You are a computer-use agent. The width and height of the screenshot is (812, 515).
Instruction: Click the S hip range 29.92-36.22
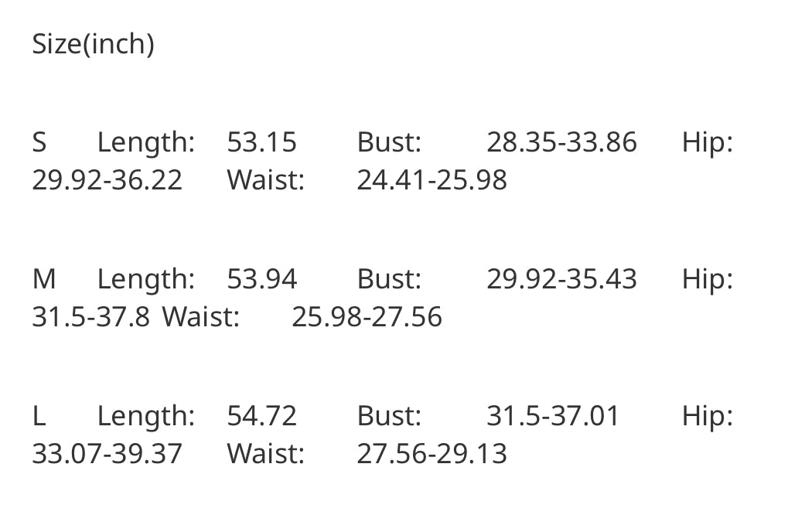point(107,180)
